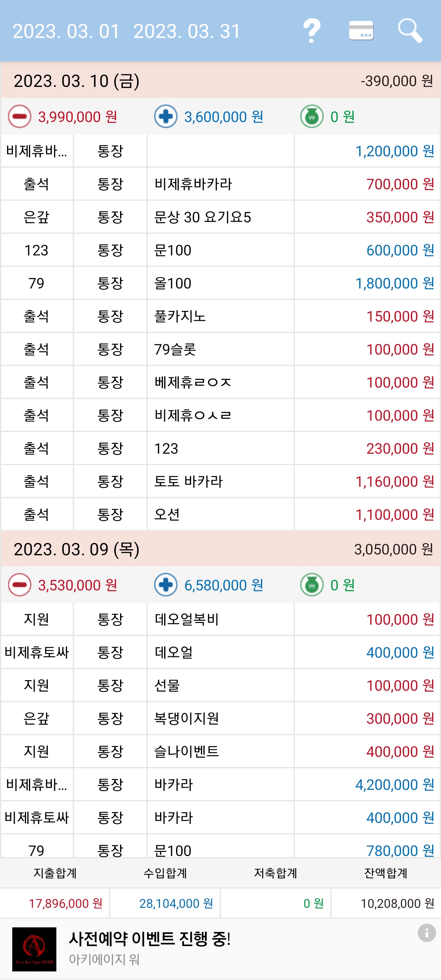This screenshot has height=980, width=441.
Task: Tap blue plus income icon for 03.09
Action: coord(166,585)
